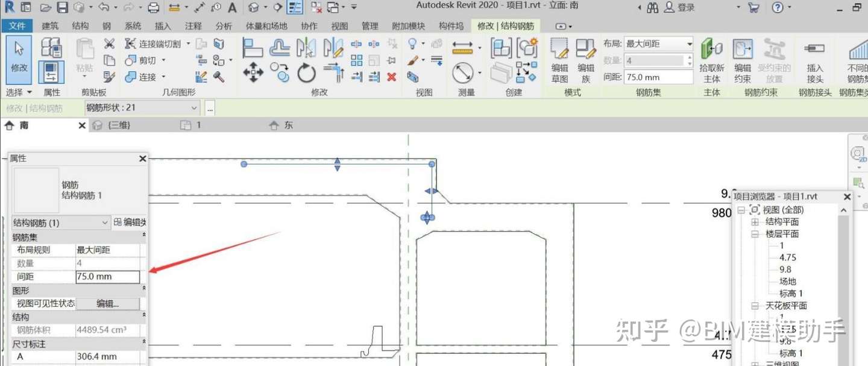
Task: Switch to 结构 ribbon tab
Action: pyautogui.click(x=80, y=26)
